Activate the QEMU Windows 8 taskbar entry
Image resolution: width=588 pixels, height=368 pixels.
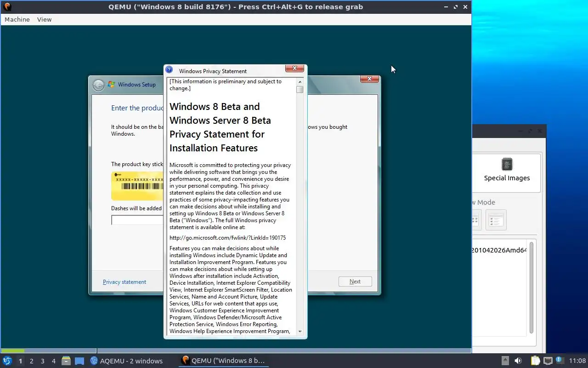pyautogui.click(x=224, y=361)
